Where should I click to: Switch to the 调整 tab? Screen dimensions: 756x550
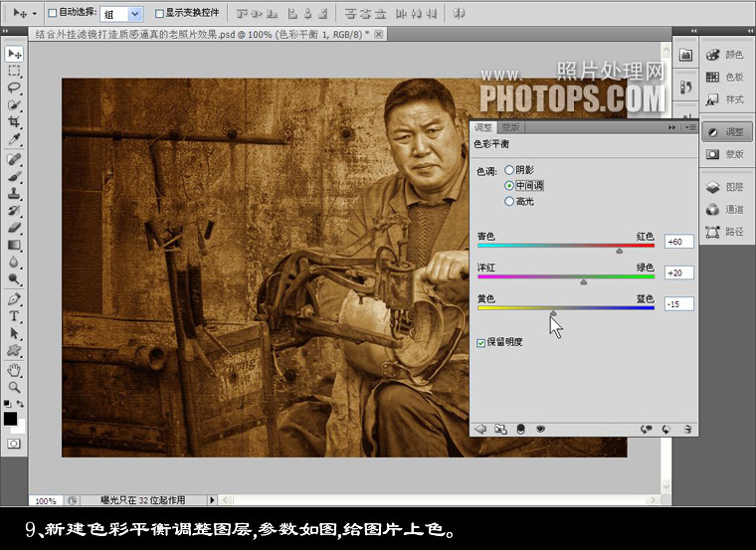(x=483, y=127)
